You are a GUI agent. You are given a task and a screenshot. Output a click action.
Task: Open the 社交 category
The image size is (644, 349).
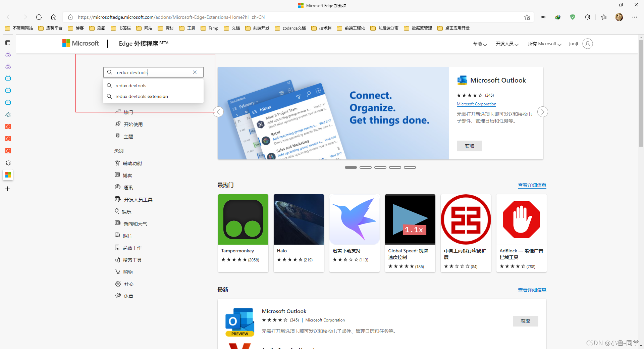(124, 284)
